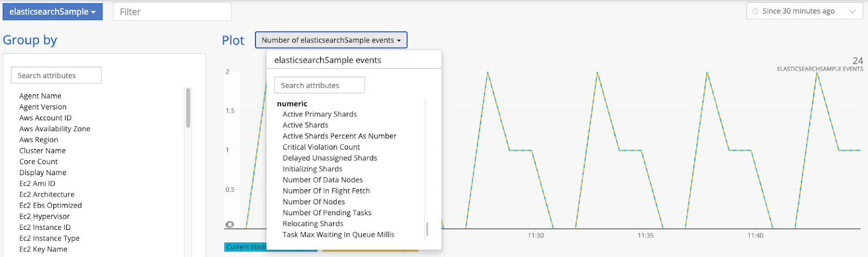Select Number Of Data Nodes option
The image size is (868, 257).
tap(322, 180)
